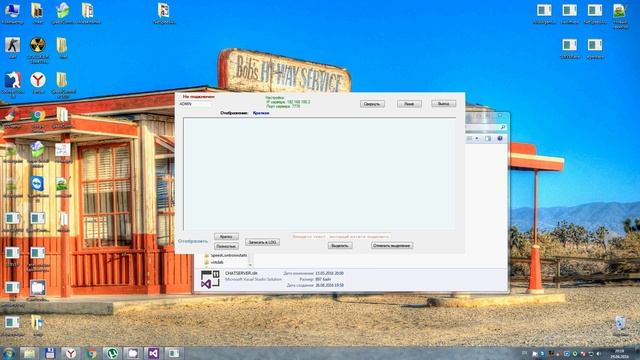Switch to the chat app taskbar button

174,353
